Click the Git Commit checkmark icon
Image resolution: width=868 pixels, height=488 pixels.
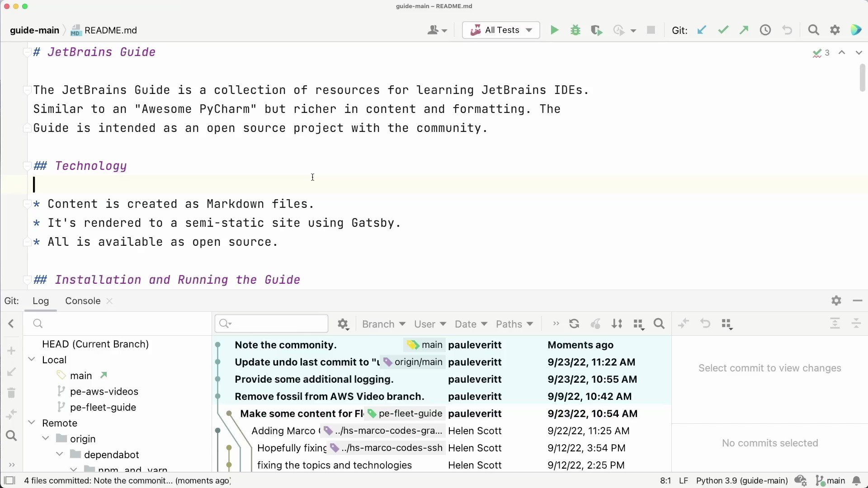(x=723, y=30)
